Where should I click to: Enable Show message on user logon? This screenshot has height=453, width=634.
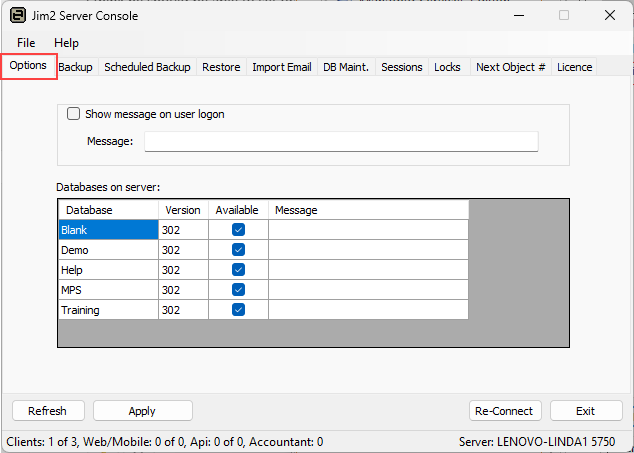[x=74, y=114]
